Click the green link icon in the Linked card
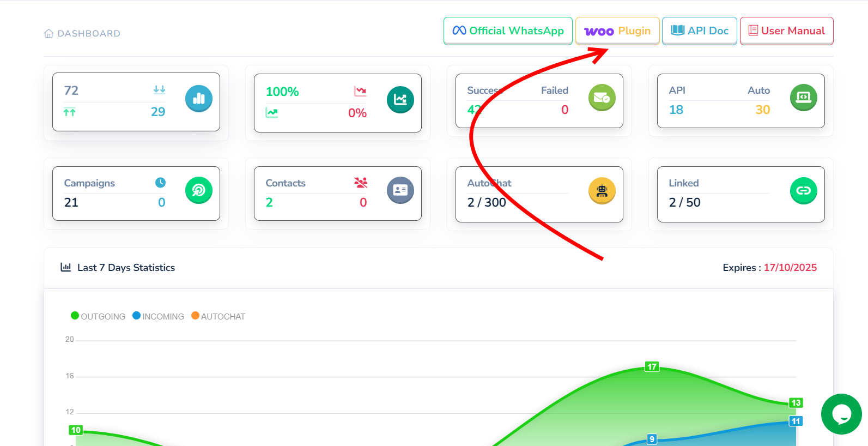The image size is (868, 446). tap(804, 191)
